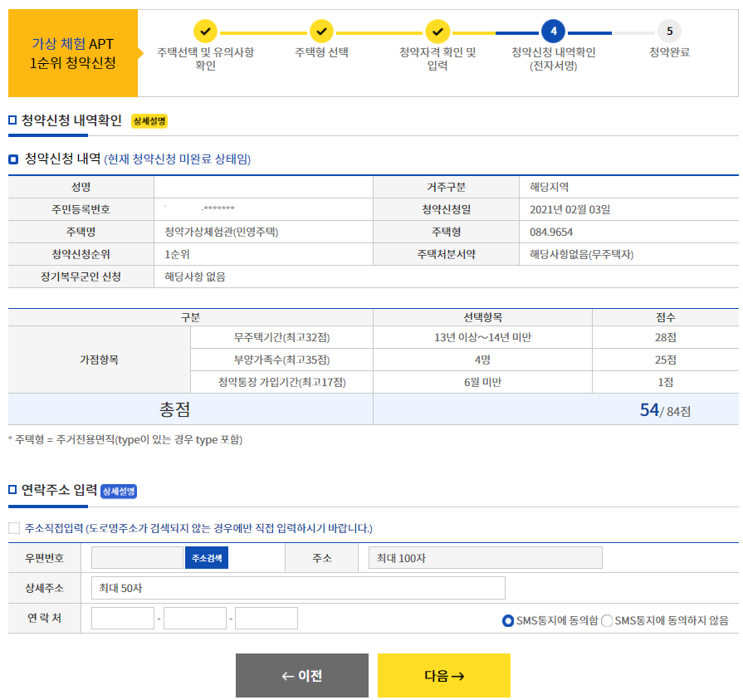Click 2021년 02월 03일 date value
The height and width of the screenshot is (700, 743).
569,209
